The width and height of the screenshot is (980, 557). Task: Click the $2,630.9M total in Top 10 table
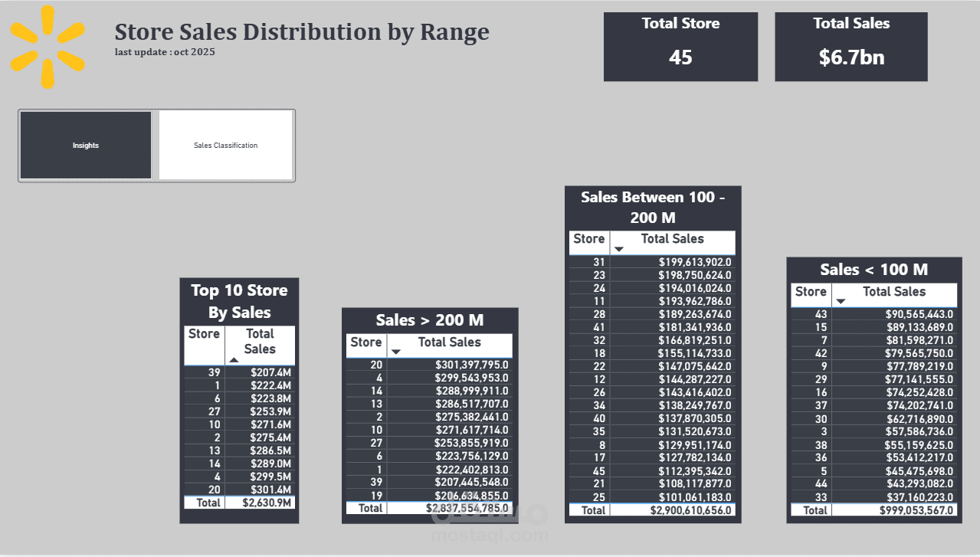(268, 503)
